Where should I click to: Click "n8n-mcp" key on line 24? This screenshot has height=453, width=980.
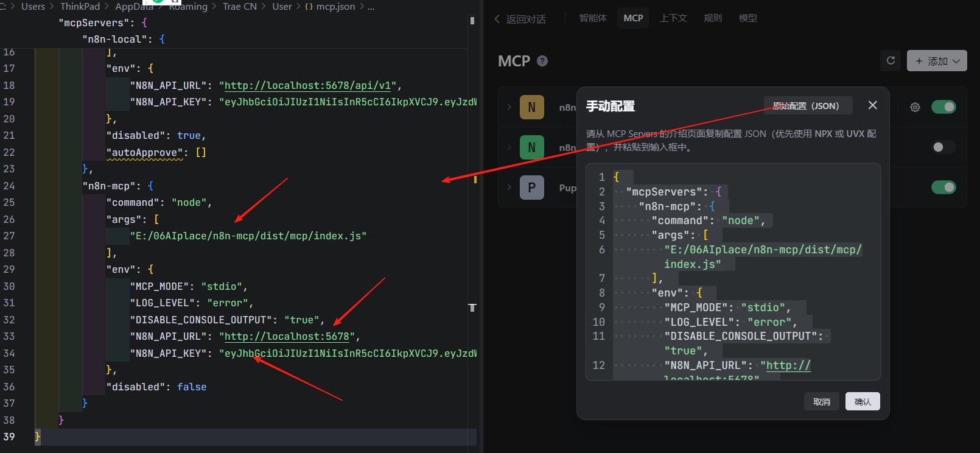tap(111, 186)
